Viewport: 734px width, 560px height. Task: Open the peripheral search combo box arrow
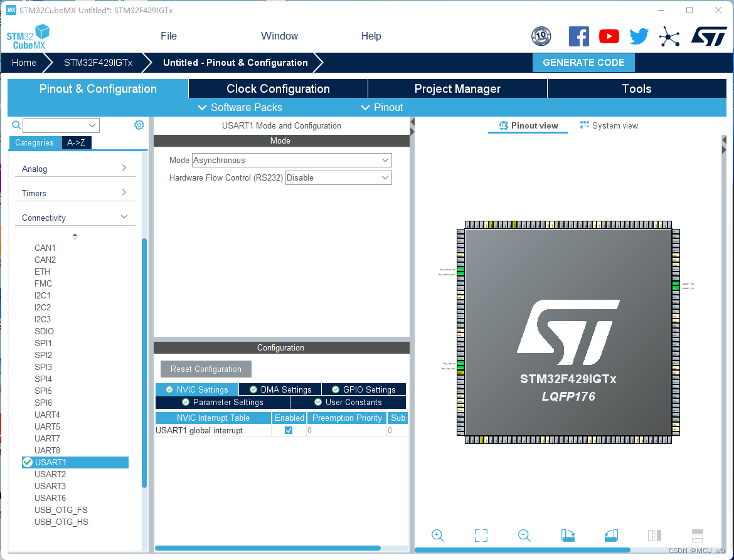92,125
